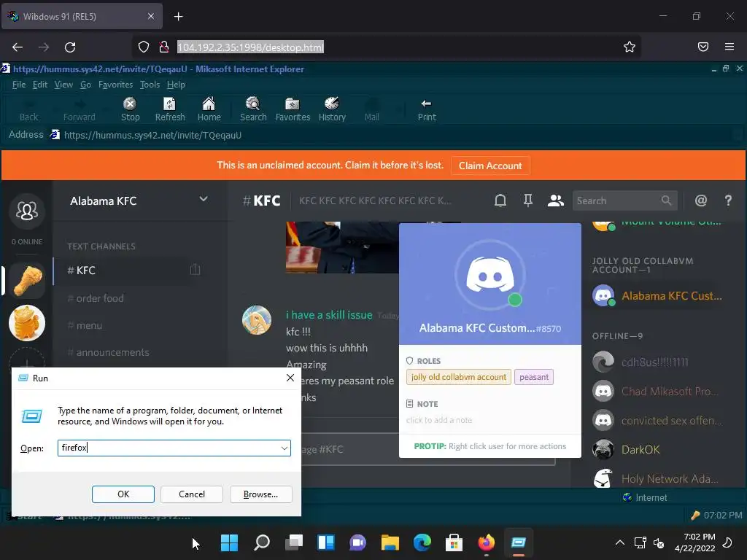747x560 pixels.
Task: Open the Favorites menu in menu bar
Action: 115,85
